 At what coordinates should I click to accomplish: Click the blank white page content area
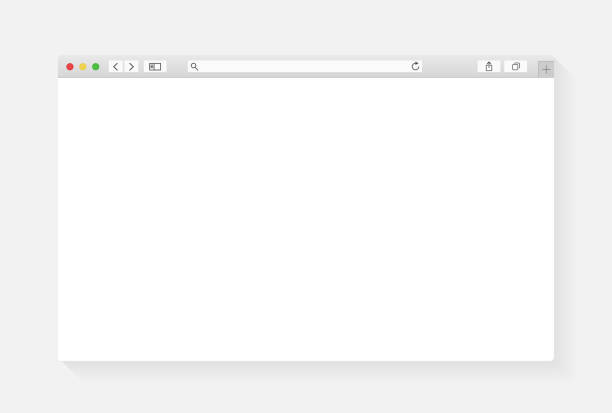306,219
